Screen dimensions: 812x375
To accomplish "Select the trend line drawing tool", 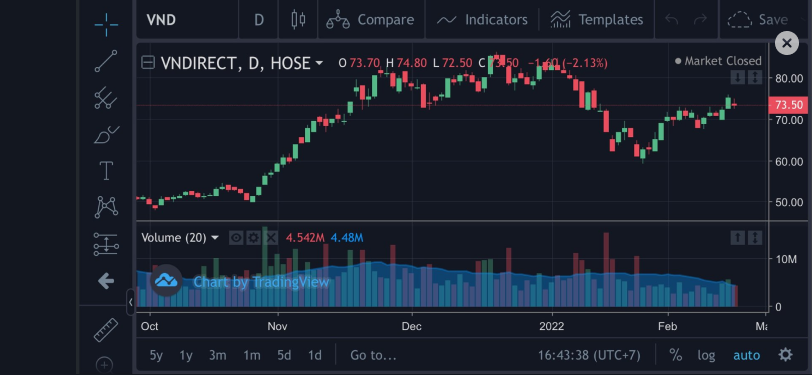I will pyautogui.click(x=106, y=61).
